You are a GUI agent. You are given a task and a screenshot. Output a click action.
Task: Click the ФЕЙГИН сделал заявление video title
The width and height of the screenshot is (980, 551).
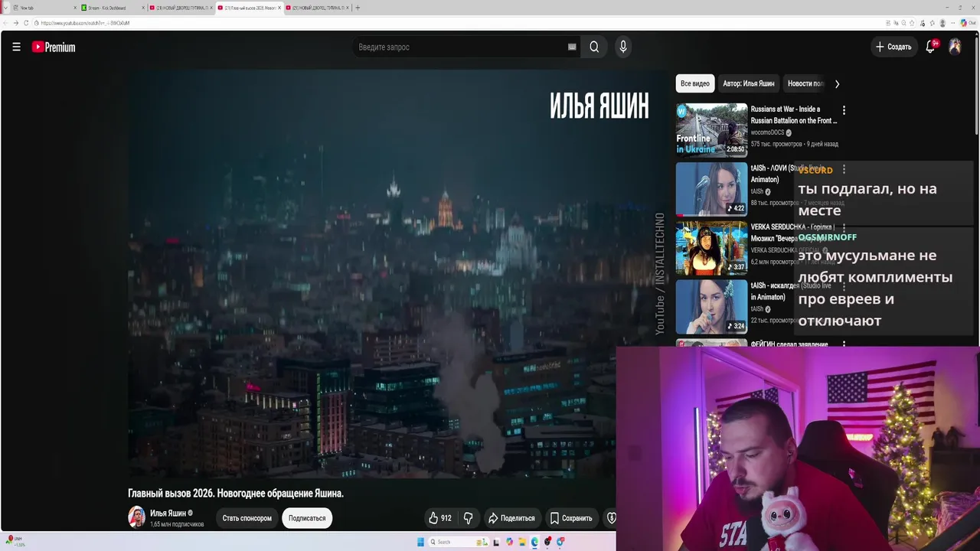[789, 344]
